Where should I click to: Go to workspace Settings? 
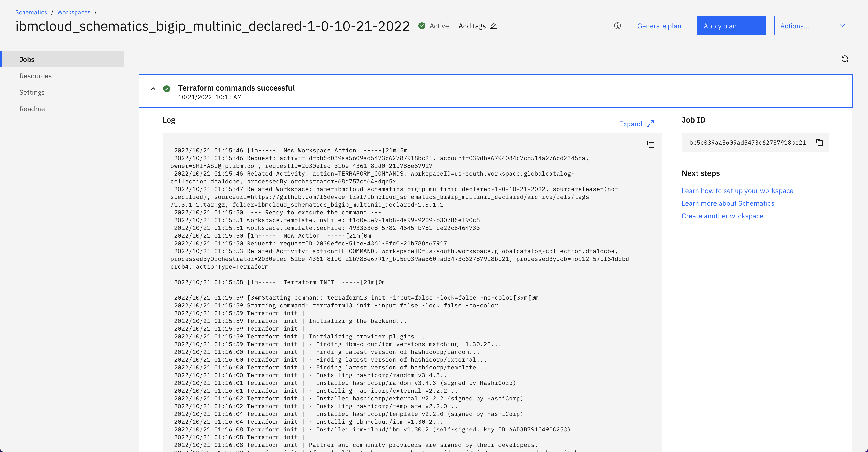pyautogui.click(x=32, y=92)
